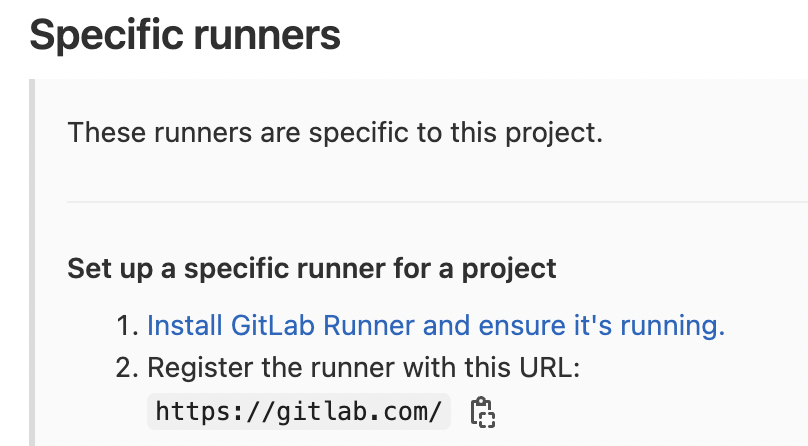Click the Specific runners heading
The height and width of the screenshot is (446, 808).
pos(185,35)
